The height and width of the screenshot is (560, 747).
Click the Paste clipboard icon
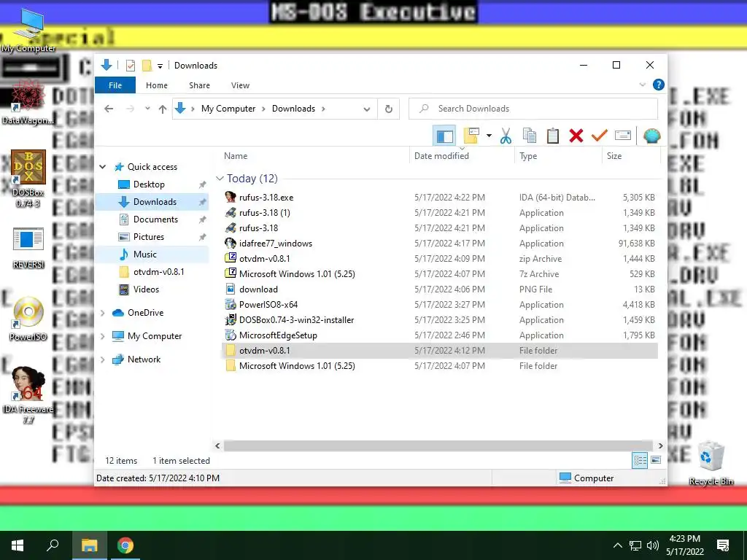[553, 136]
